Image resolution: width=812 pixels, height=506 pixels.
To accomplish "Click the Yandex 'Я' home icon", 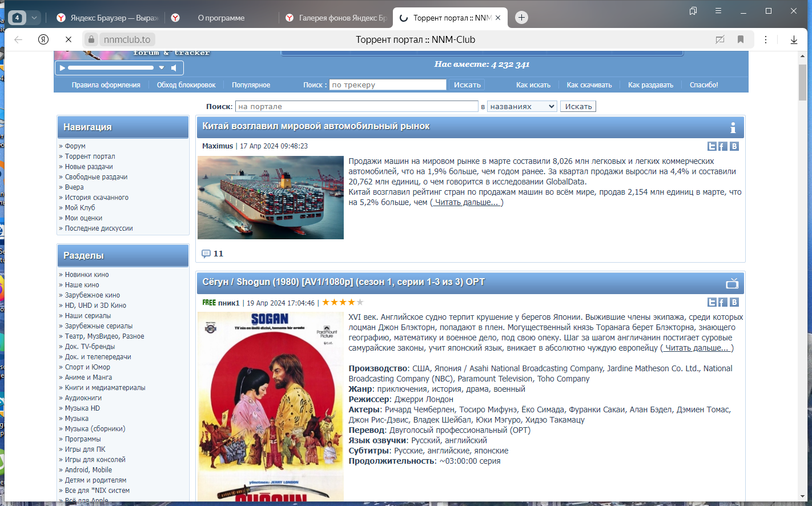I will (43, 39).
